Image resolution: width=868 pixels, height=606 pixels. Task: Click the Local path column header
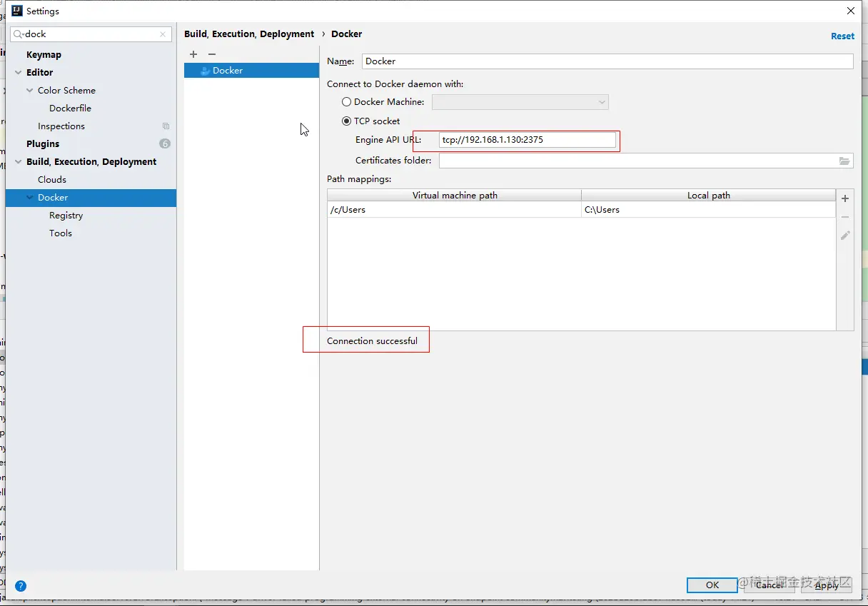(x=708, y=196)
